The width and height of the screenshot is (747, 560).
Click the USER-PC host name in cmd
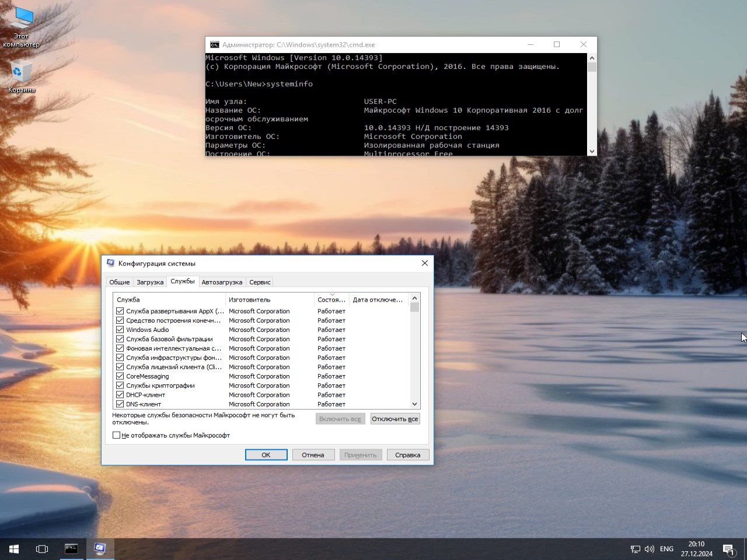pos(381,101)
